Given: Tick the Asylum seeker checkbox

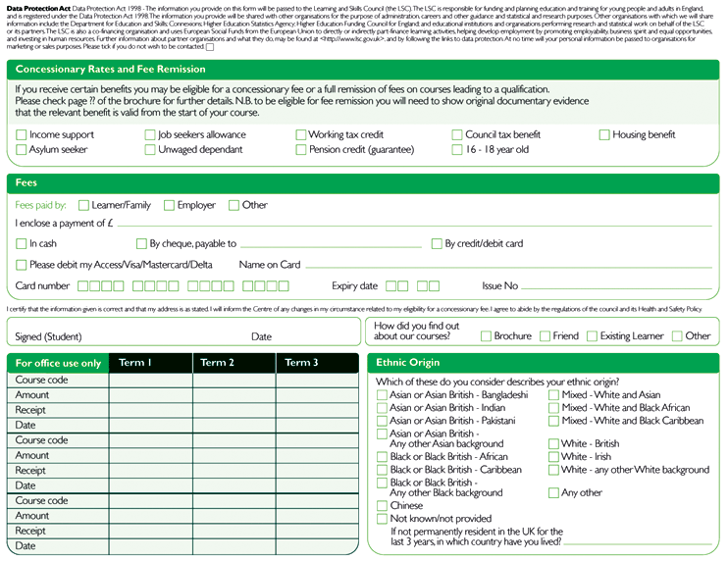Looking at the screenshot, I should coord(21,149).
